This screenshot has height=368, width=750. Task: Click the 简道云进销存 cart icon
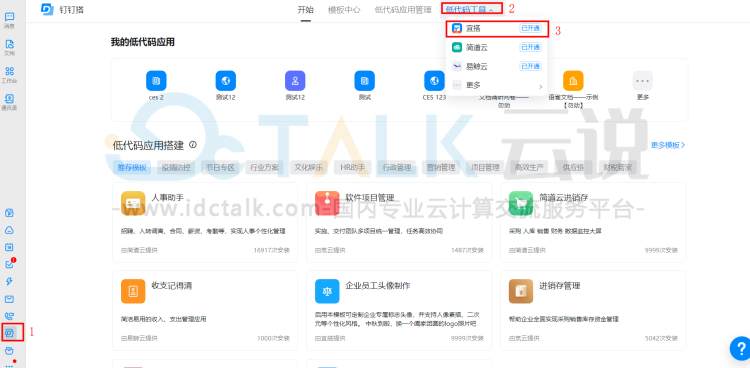point(521,203)
